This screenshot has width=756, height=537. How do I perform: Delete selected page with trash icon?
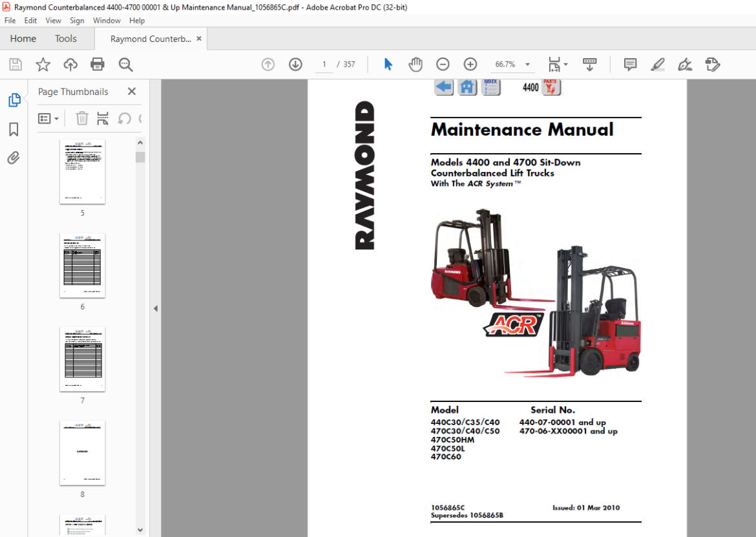(x=82, y=118)
